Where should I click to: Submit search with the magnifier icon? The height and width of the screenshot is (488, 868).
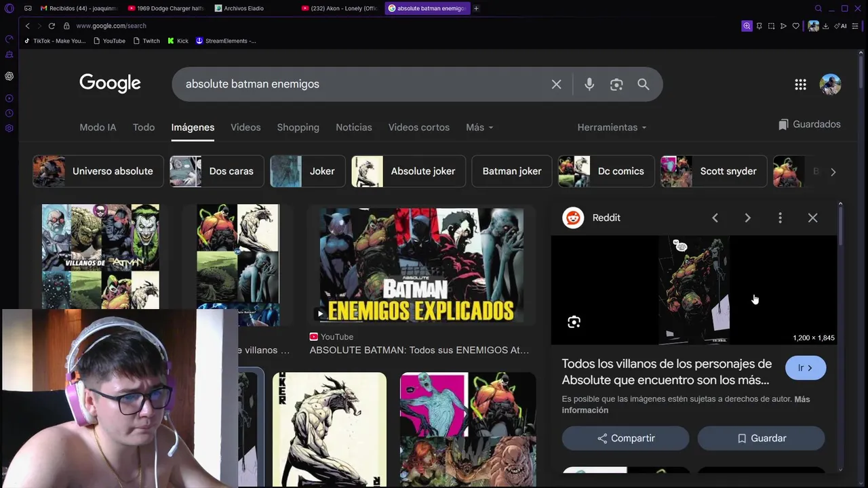[x=643, y=84]
